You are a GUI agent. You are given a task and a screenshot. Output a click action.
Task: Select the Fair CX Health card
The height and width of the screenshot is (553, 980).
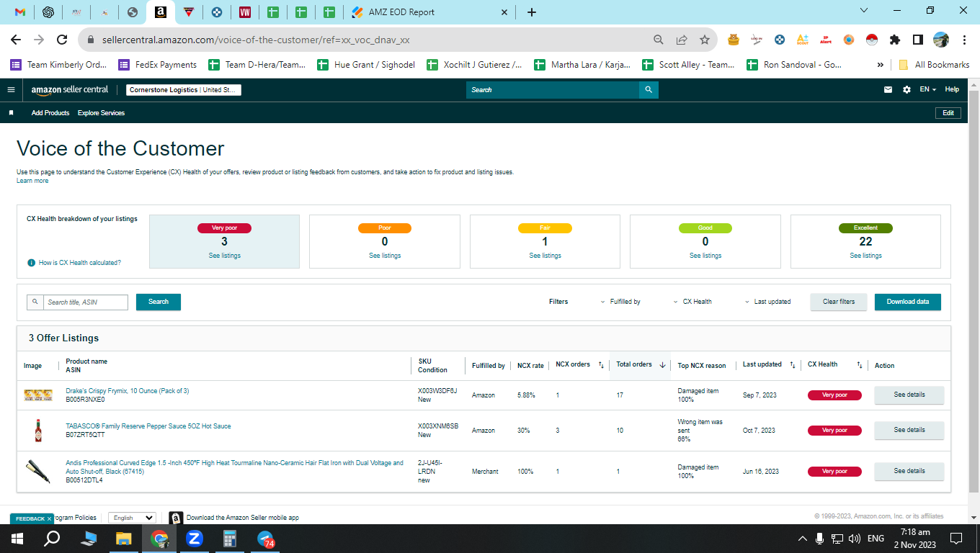[x=545, y=241]
